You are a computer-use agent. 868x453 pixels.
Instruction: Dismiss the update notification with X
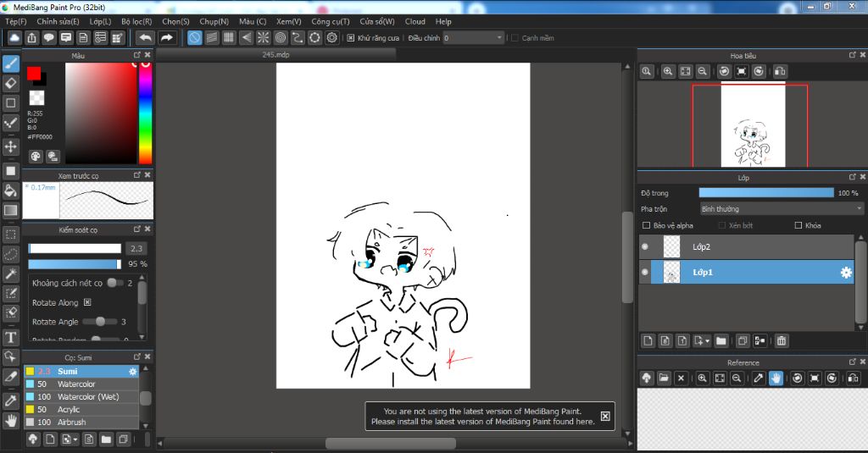[605, 416]
